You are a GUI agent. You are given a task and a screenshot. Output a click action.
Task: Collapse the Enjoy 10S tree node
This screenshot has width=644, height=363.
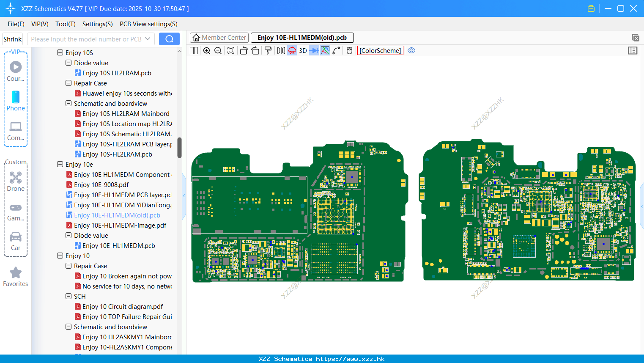click(60, 52)
